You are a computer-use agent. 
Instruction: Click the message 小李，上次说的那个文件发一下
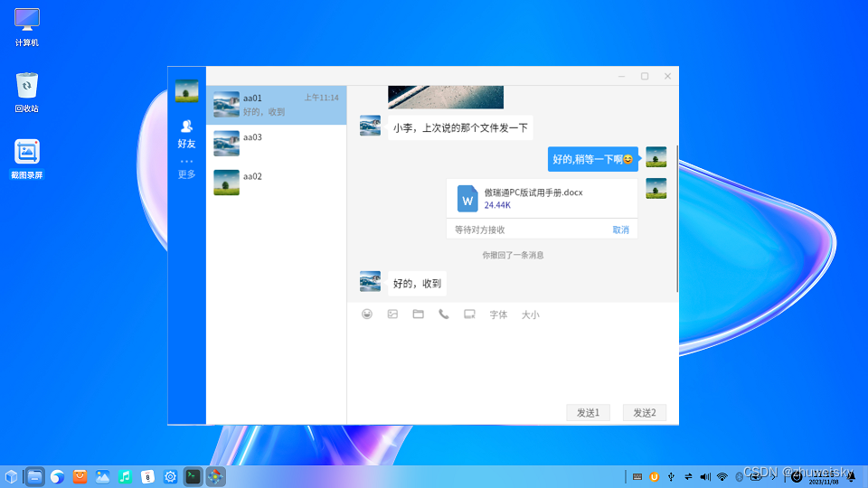pos(460,127)
